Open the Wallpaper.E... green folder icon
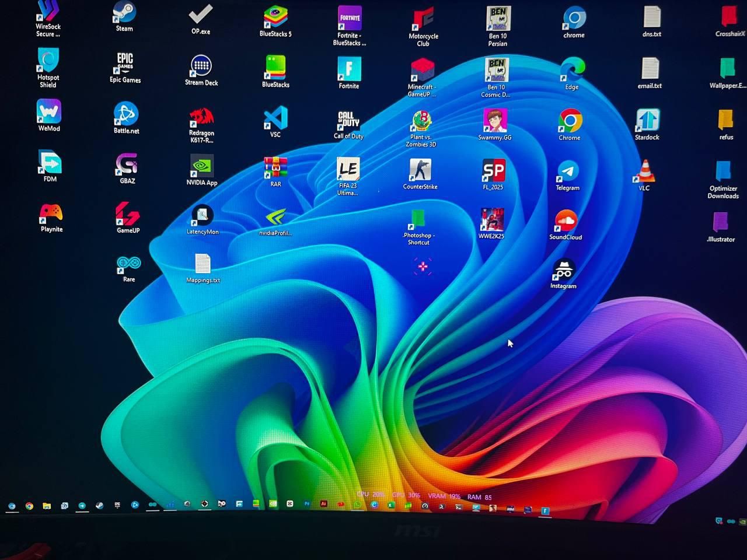 click(727, 73)
